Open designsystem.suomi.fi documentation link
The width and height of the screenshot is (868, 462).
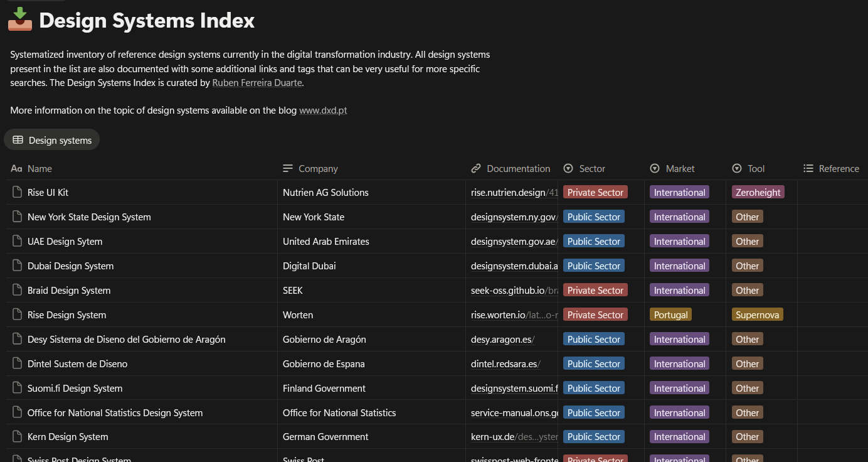(514, 388)
